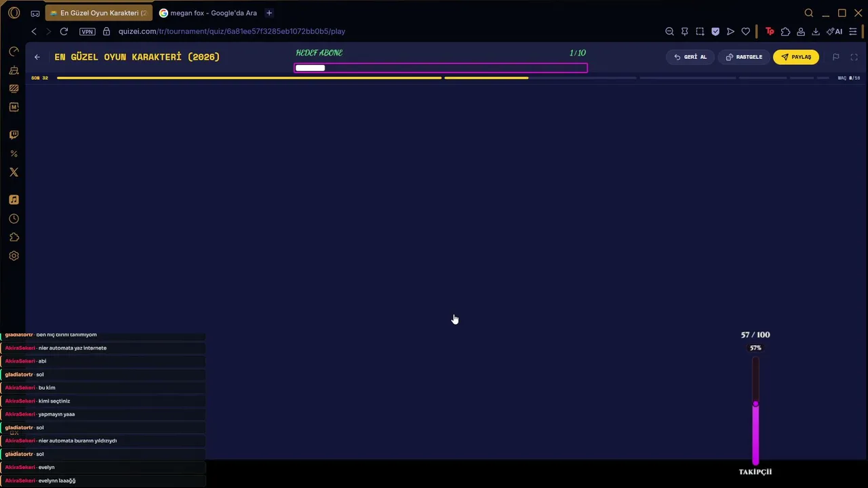Open the ad blocker shield icon

[x=715, y=31]
